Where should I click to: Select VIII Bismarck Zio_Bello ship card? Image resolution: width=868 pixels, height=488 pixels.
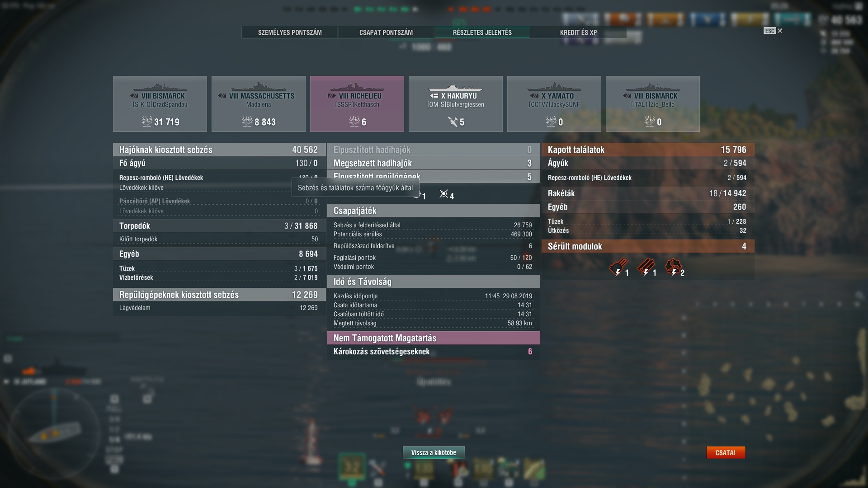pyautogui.click(x=653, y=104)
